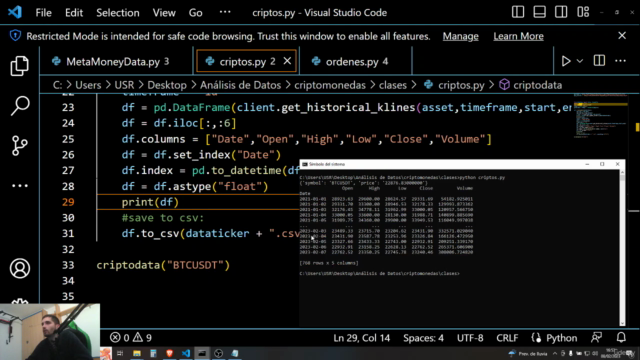Click the Ln 29, Col 14 status item
Screen dimensions: 640x360
tap(362, 338)
